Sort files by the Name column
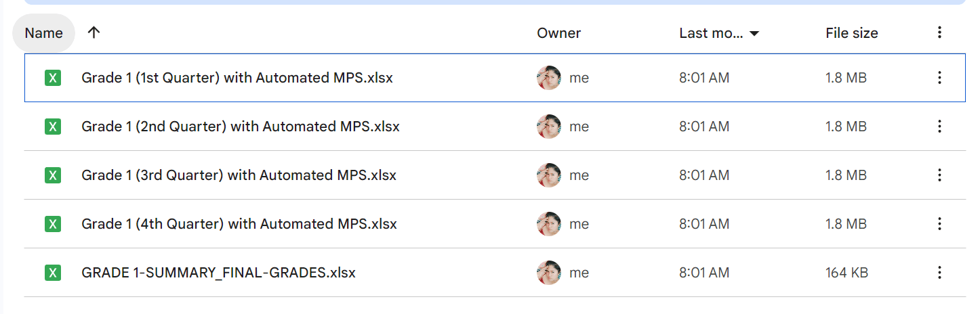Image resolution: width=980 pixels, height=314 pixels. [x=44, y=33]
